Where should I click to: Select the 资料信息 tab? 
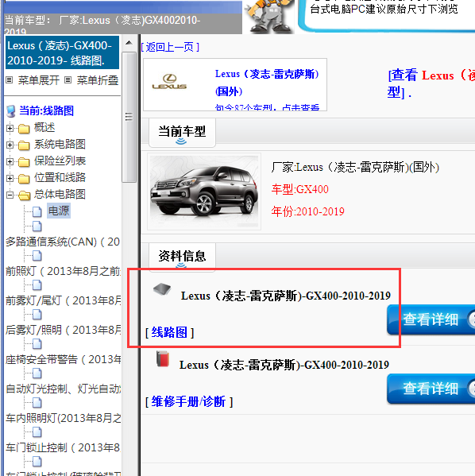pos(182,257)
